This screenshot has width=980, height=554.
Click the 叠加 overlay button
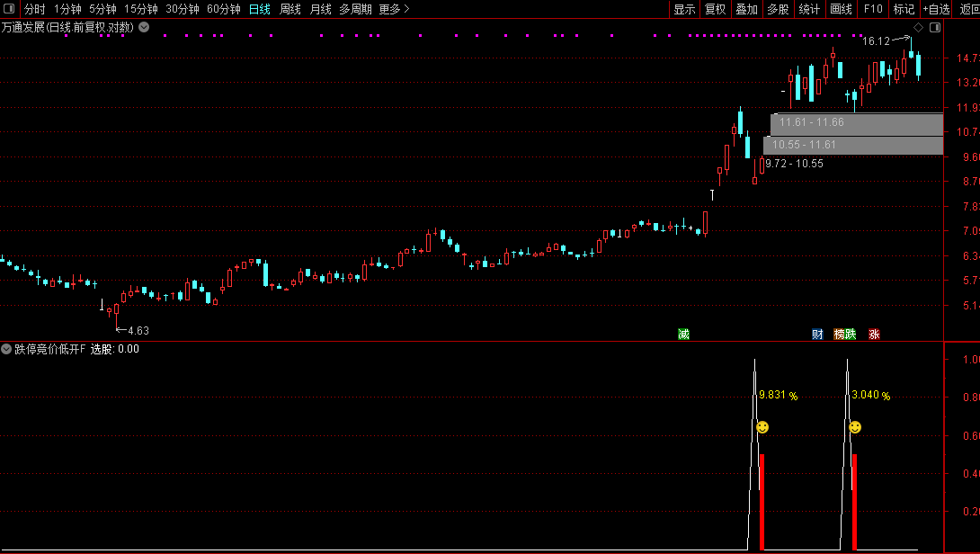pos(747,9)
